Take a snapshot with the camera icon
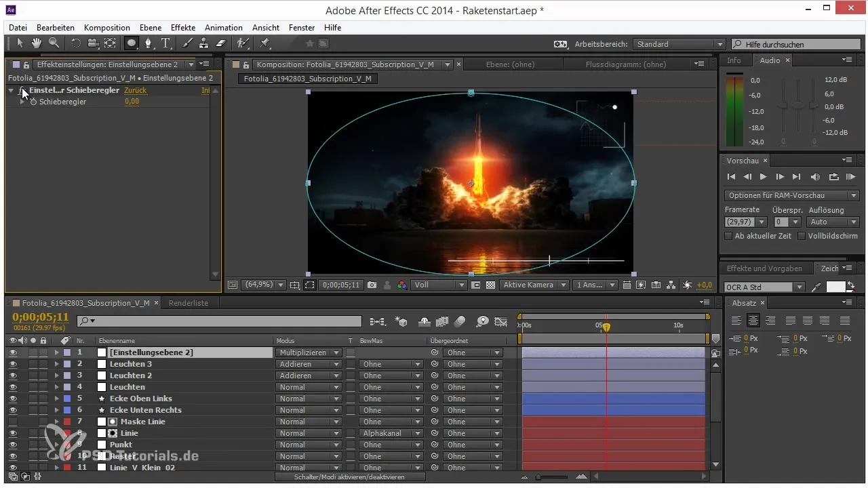 (x=372, y=285)
